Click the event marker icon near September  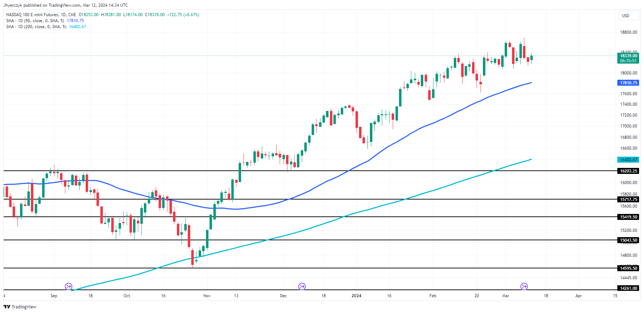[69, 286]
